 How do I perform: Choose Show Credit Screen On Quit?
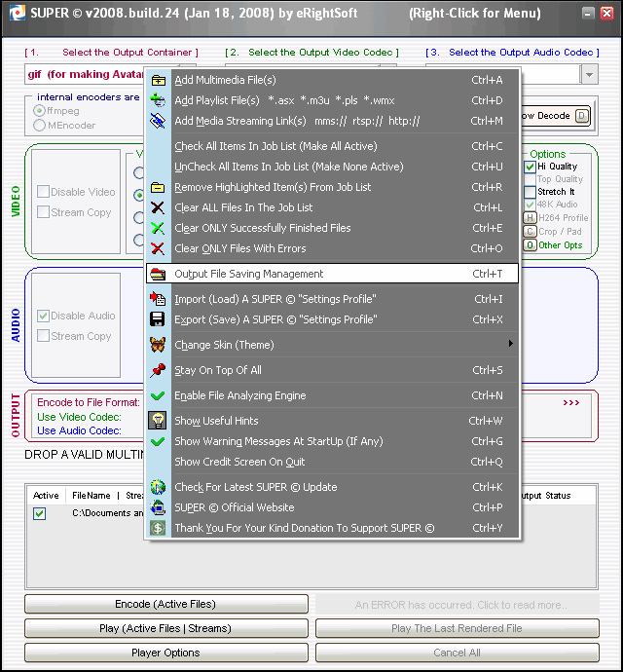pyautogui.click(x=332, y=462)
